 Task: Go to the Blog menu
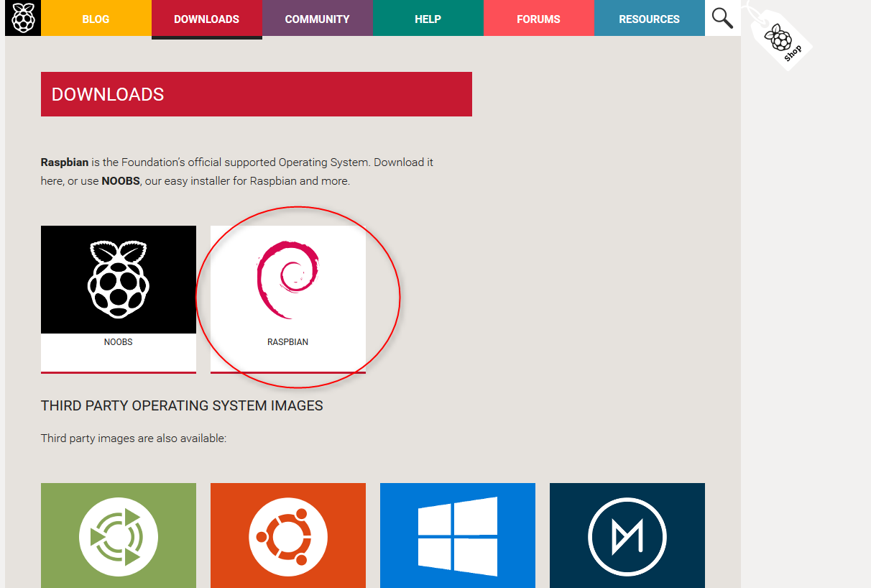click(x=96, y=19)
